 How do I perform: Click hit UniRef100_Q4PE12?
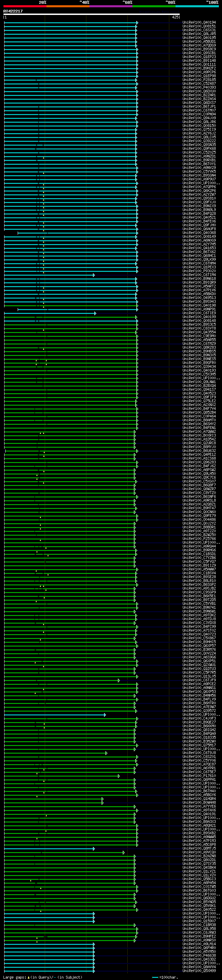pos(199,455)
